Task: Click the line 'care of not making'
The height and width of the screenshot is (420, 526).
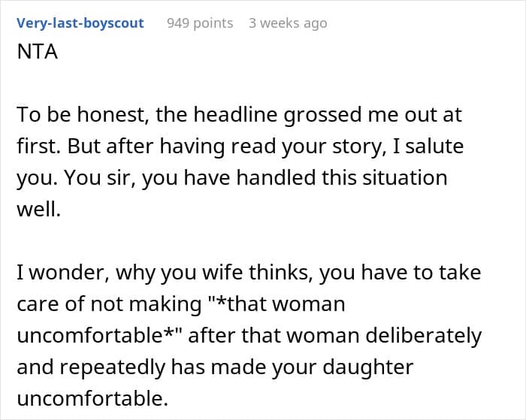Action: tap(181, 304)
